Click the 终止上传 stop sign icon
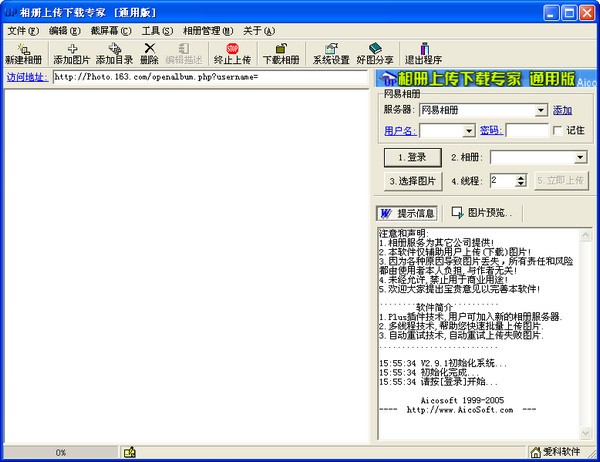600x462 pixels. coord(232,48)
